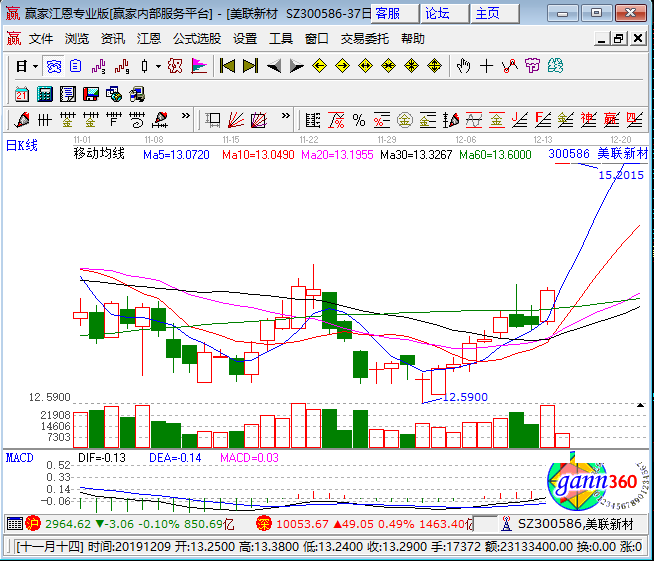Screen dimensions: 654x561
Task: Expand the drawing tools overflow chevron
Action: point(186,116)
